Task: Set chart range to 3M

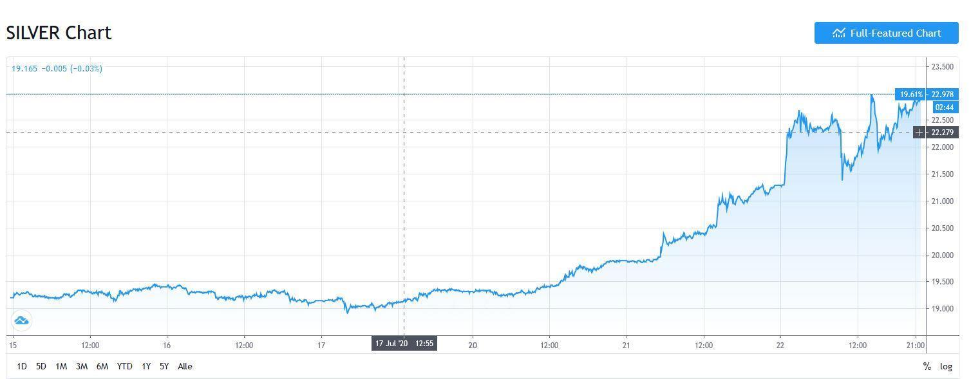Action: pyautogui.click(x=81, y=366)
